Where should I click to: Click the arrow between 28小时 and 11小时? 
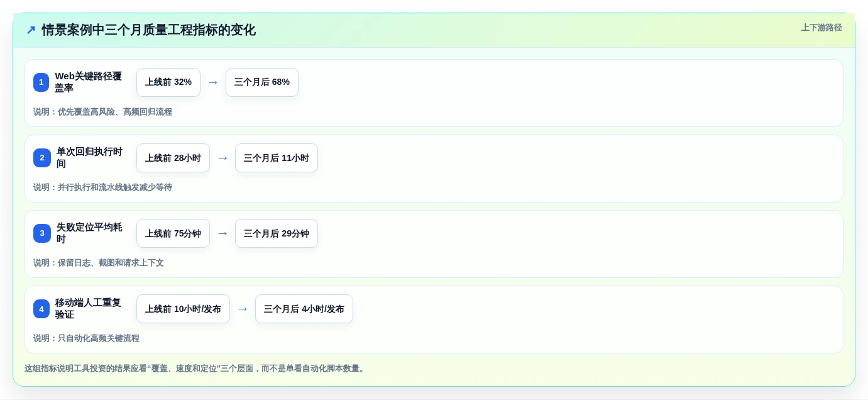(222, 158)
